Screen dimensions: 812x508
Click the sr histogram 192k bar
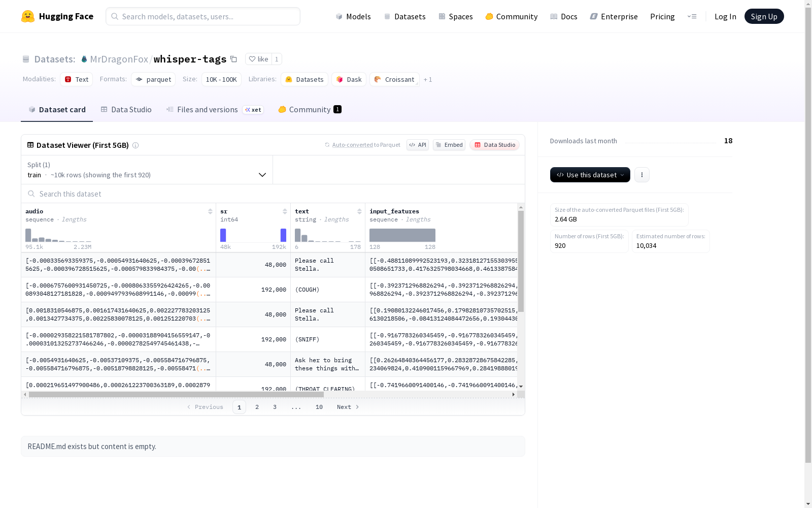click(283, 235)
